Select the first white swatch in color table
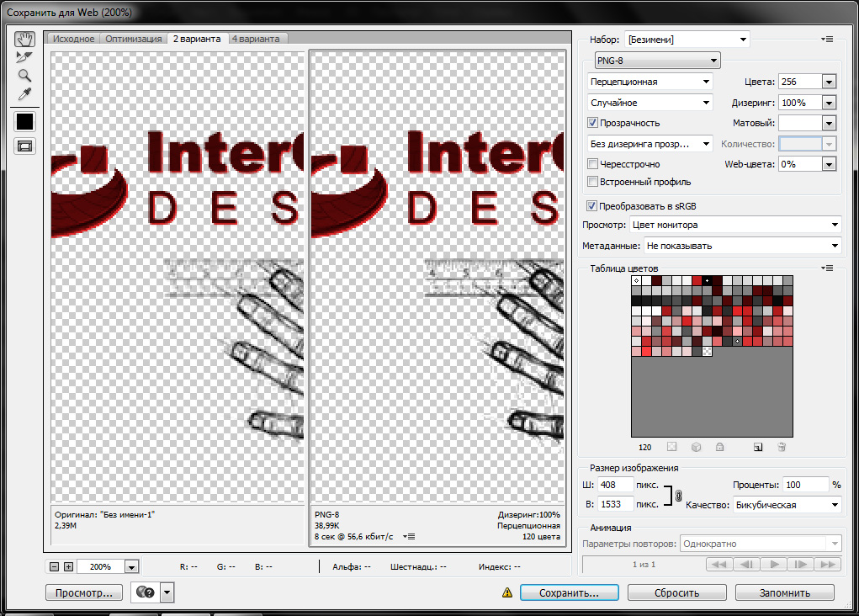Image resolution: width=859 pixels, height=616 pixels. (636, 280)
